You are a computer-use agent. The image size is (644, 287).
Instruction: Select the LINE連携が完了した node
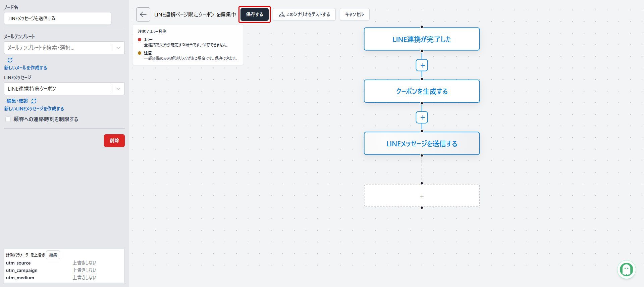pos(422,39)
